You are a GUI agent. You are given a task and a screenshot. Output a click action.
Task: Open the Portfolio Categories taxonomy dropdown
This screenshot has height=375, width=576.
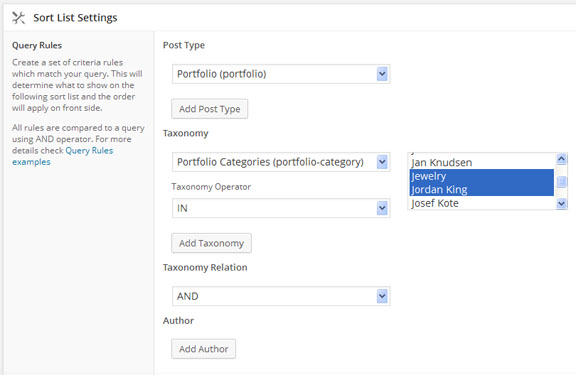click(x=281, y=162)
